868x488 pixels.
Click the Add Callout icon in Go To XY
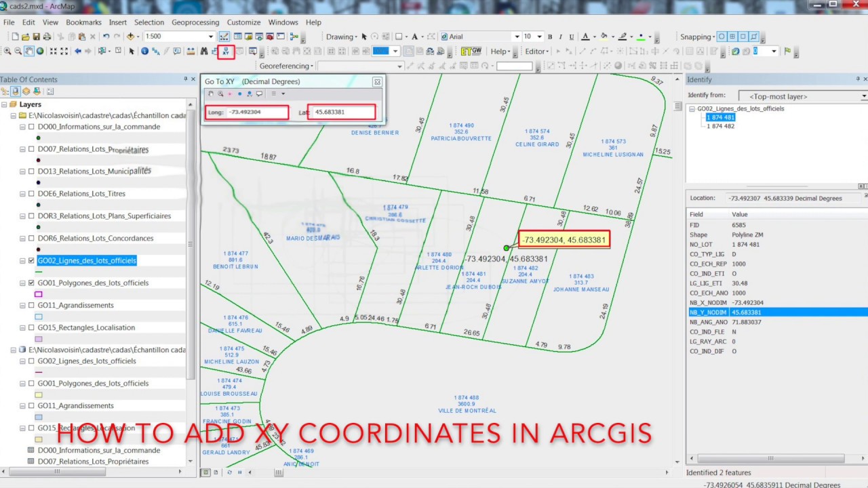(x=259, y=94)
